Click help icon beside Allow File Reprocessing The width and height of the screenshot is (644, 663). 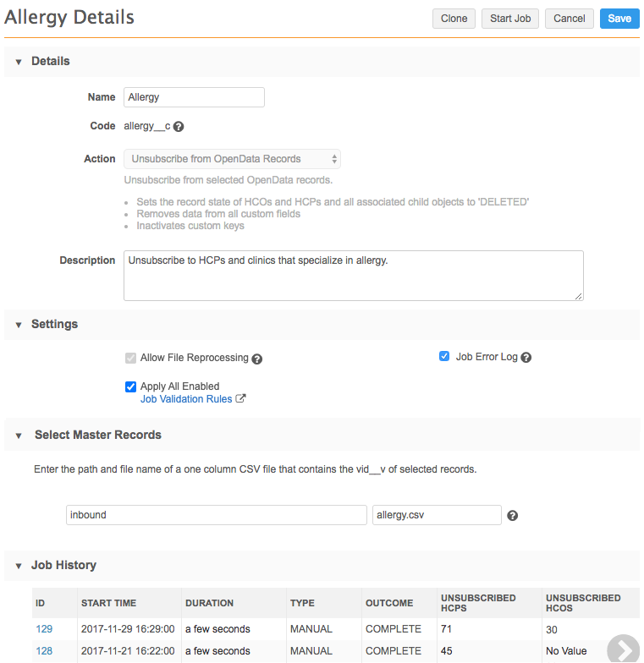[257, 359]
